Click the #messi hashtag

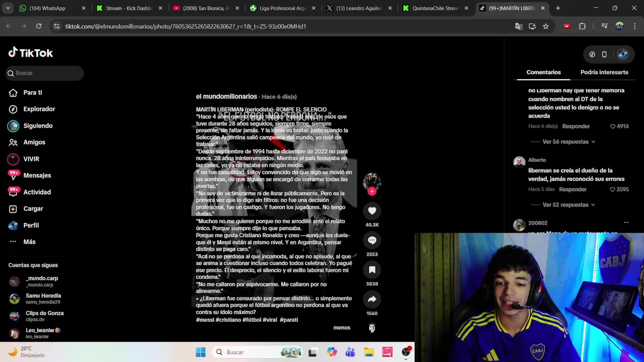coord(205,320)
